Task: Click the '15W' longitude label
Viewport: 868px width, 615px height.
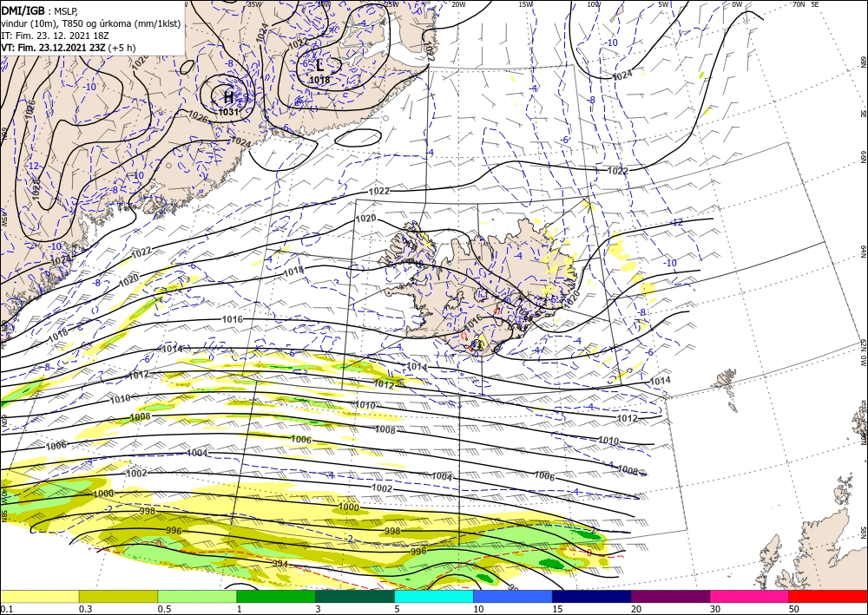Action: pos(526,4)
